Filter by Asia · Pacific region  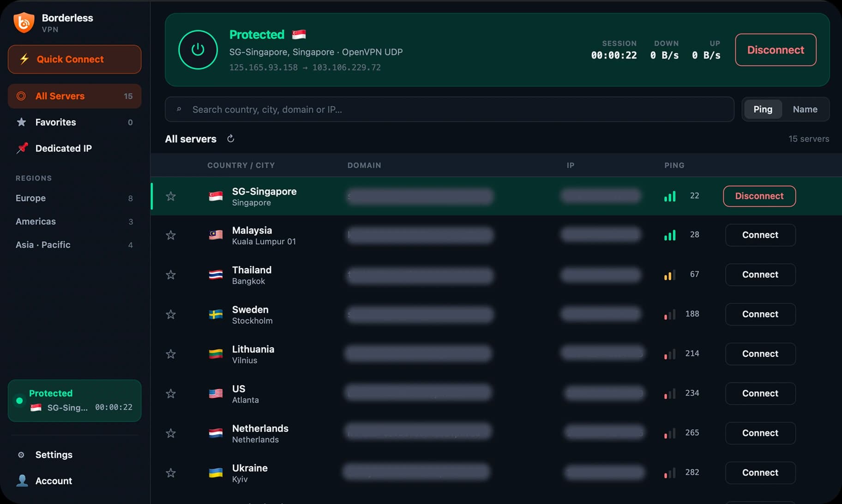[75, 245]
